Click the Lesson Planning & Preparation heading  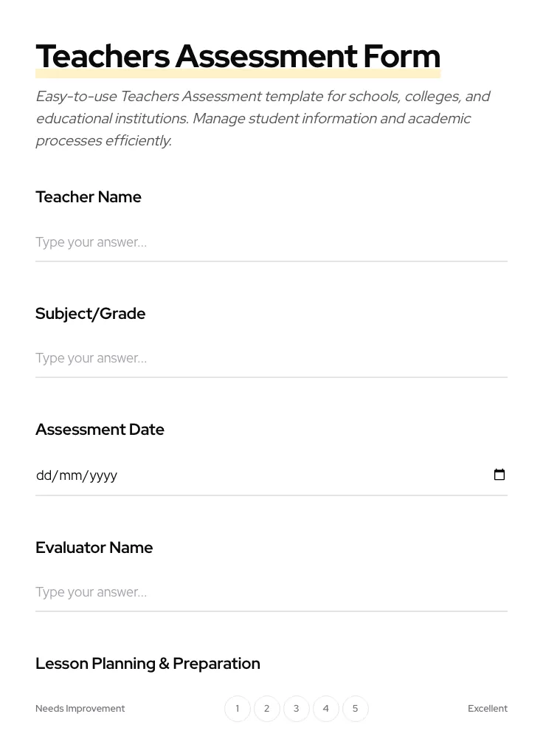tap(148, 663)
